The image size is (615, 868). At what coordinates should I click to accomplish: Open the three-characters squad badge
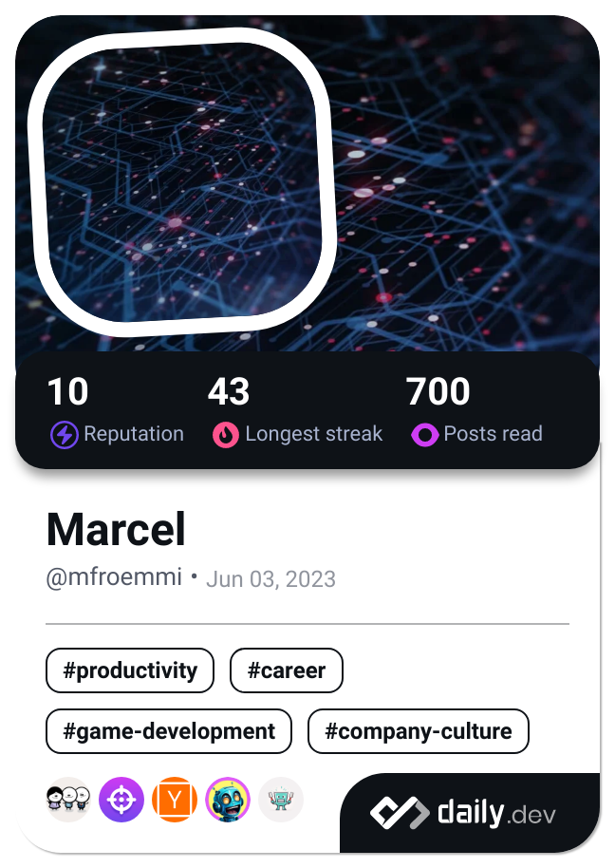click(x=67, y=800)
